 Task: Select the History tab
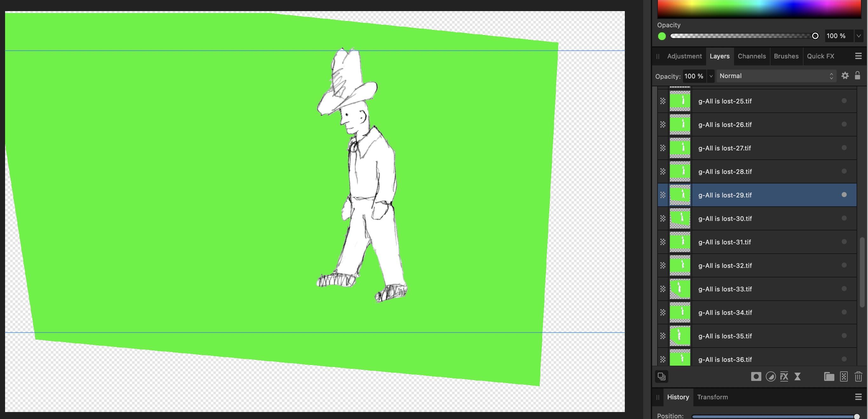point(678,397)
